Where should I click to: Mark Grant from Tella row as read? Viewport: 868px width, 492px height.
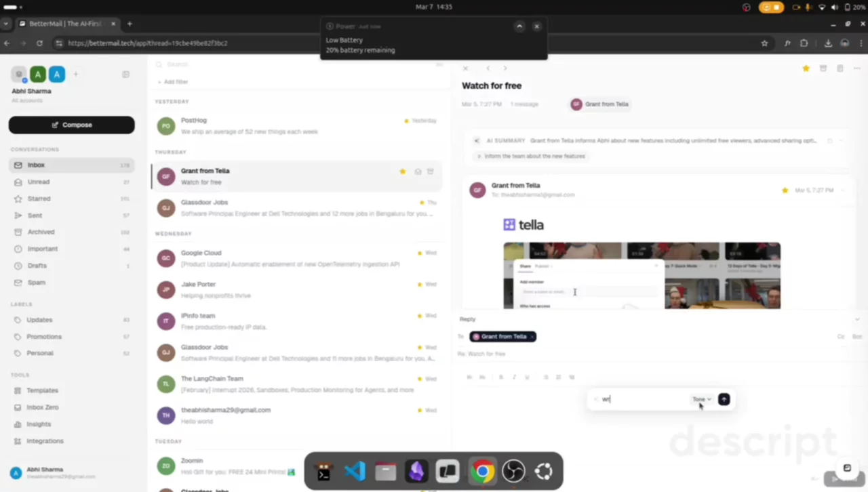point(418,172)
